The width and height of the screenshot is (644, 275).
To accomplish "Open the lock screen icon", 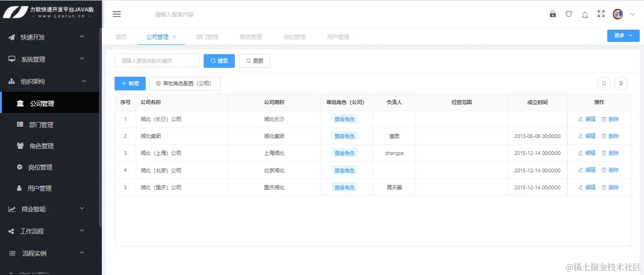I will (x=553, y=14).
